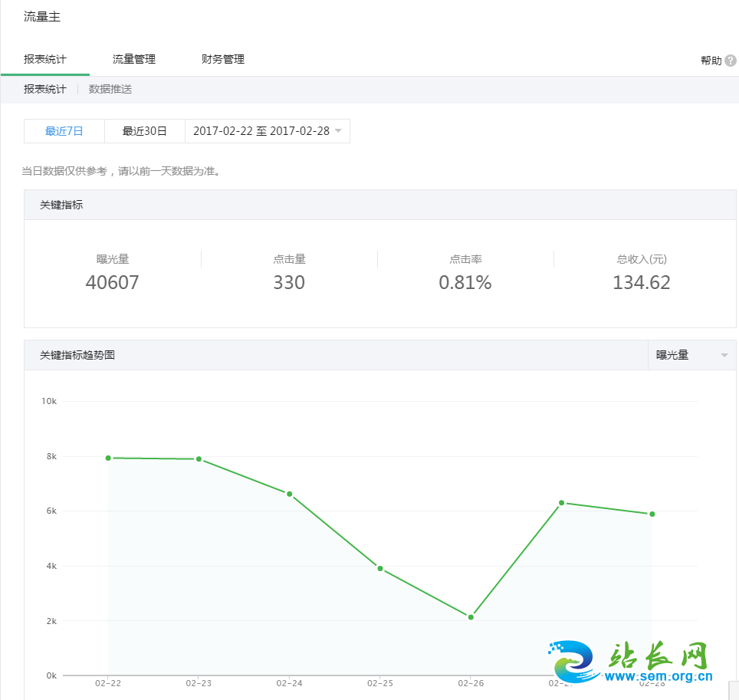Open the 数据推送 sub-tab
This screenshot has width=739, height=700.
110,89
